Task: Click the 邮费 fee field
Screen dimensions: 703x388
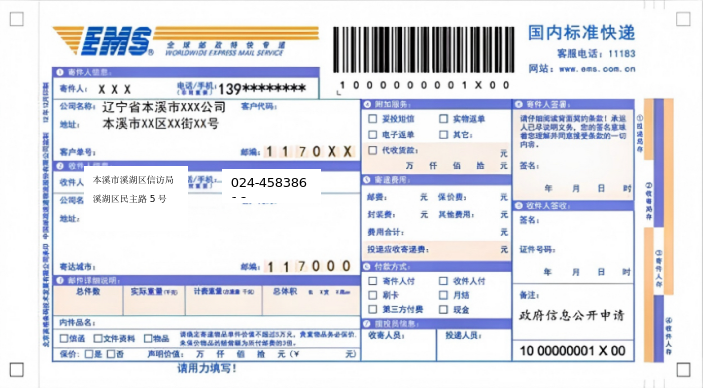Action: pos(397,197)
